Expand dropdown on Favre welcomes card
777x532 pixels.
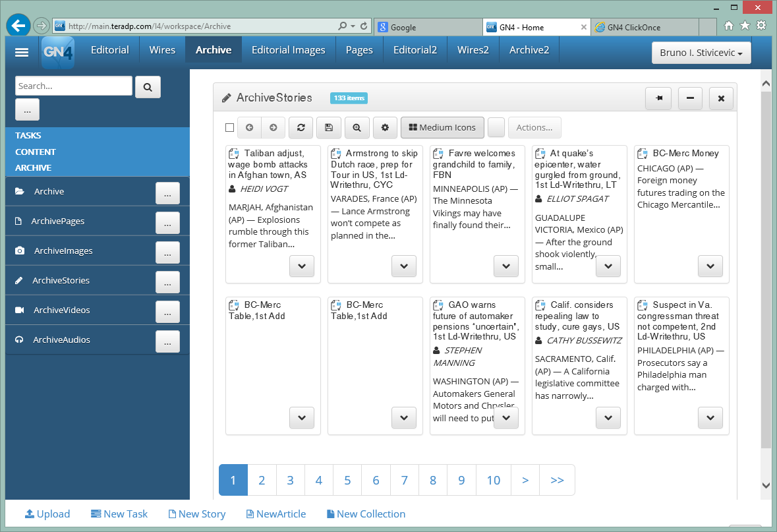[506, 266]
